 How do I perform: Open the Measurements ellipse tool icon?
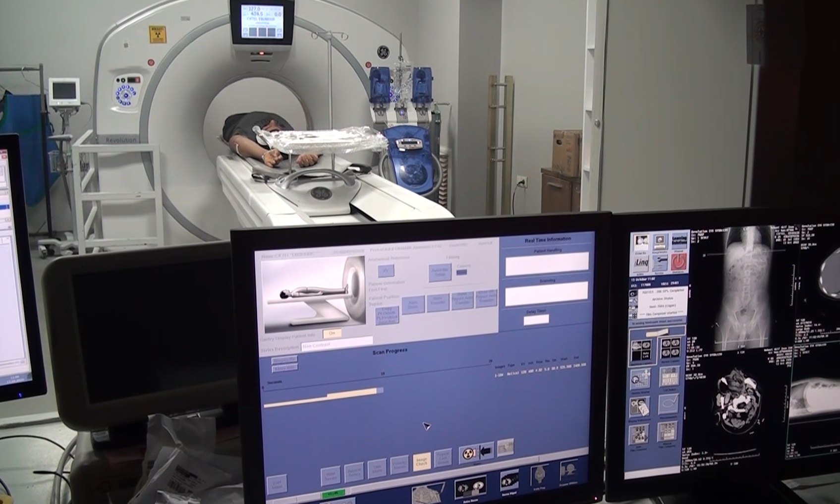[668, 404]
